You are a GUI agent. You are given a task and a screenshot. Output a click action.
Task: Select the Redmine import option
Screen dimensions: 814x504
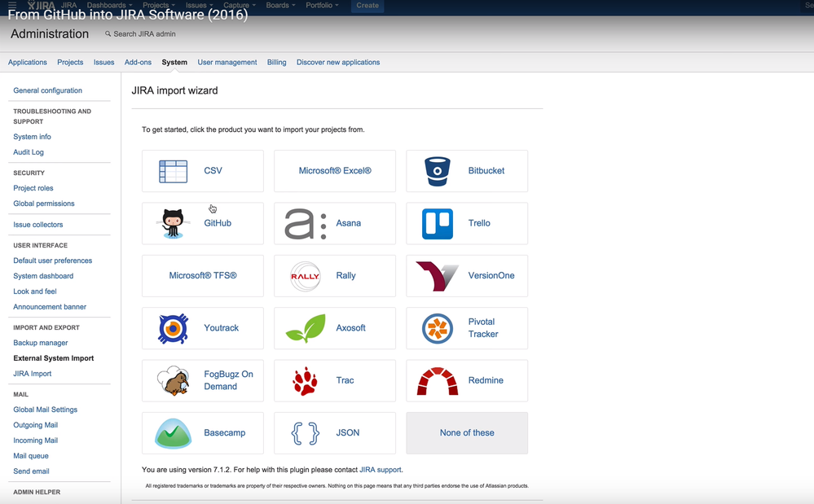tap(466, 380)
